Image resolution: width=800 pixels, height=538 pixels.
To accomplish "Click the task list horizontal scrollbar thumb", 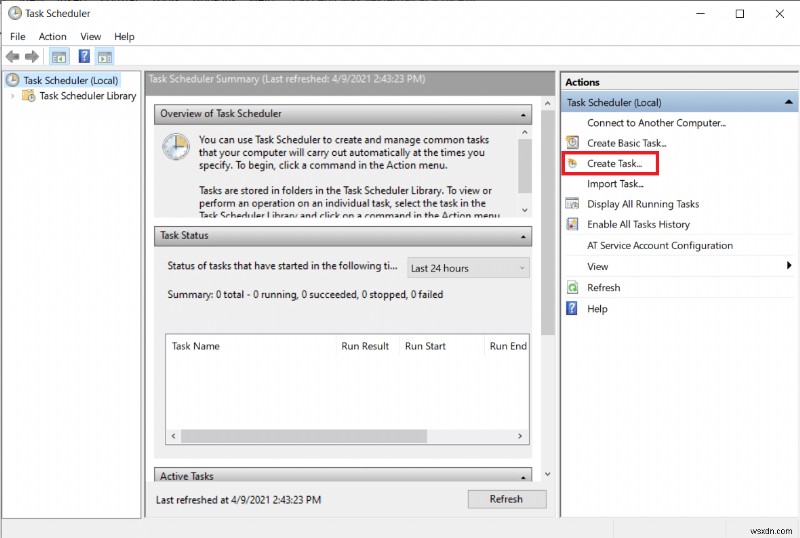I will pos(304,436).
